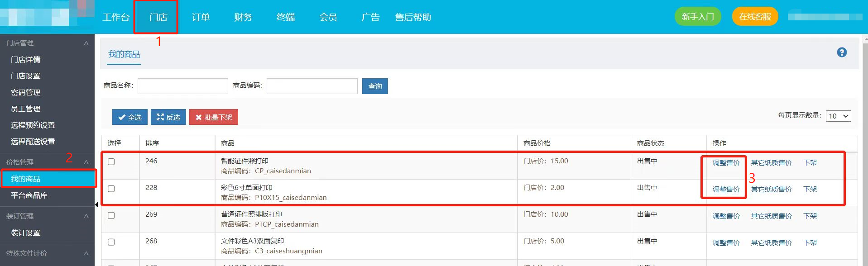868x266 pixels.
Task: Open the 在线客服 orange button
Action: pos(755,17)
